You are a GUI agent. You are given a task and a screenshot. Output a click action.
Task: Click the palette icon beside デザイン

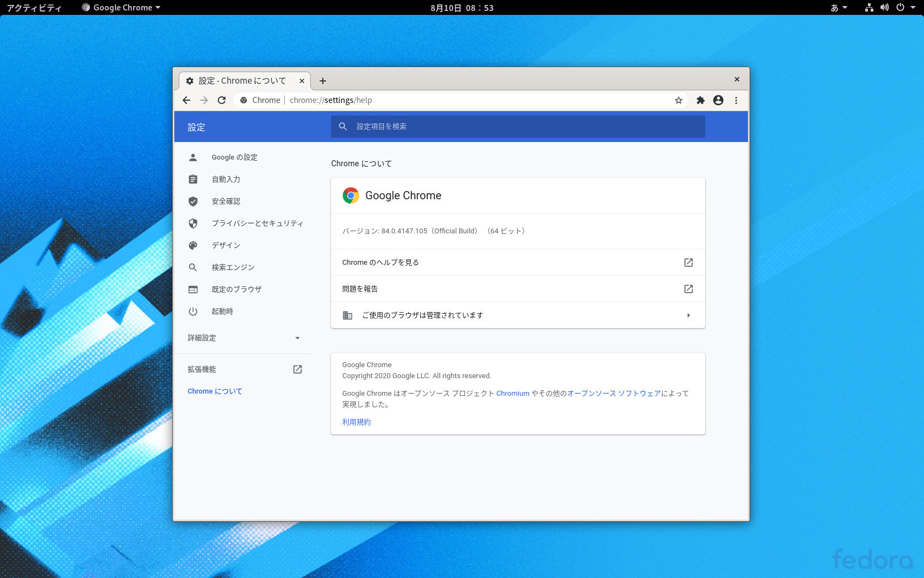[x=193, y=246]
